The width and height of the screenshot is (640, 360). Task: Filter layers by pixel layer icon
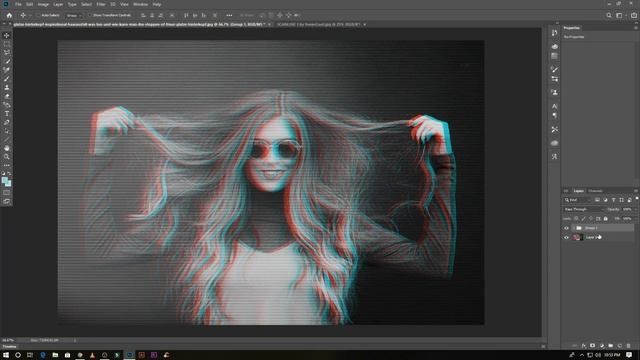pyautogui.click(x=597, y=200)
